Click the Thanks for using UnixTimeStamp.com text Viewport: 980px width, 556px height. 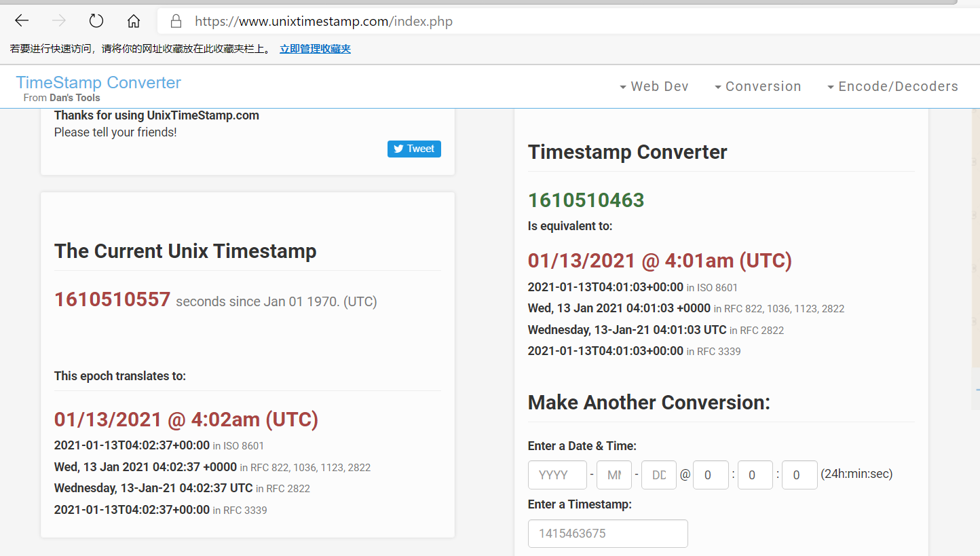click(x=157, y=115)
